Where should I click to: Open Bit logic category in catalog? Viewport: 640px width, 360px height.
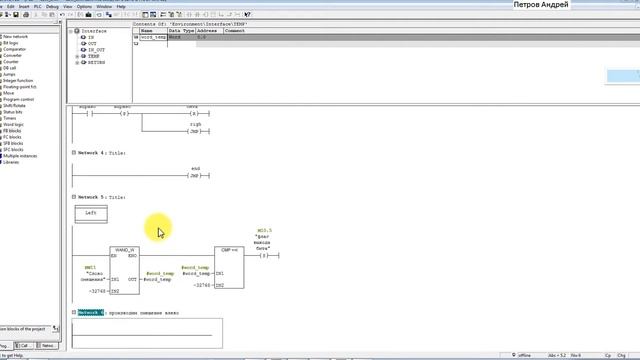click(11, 43)
